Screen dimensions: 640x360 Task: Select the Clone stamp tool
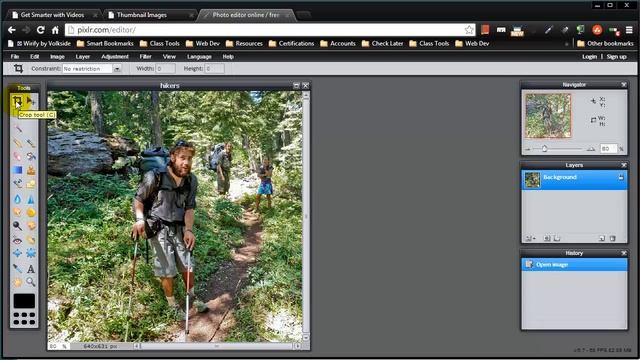pyautogui.click(x=31, y=170)
